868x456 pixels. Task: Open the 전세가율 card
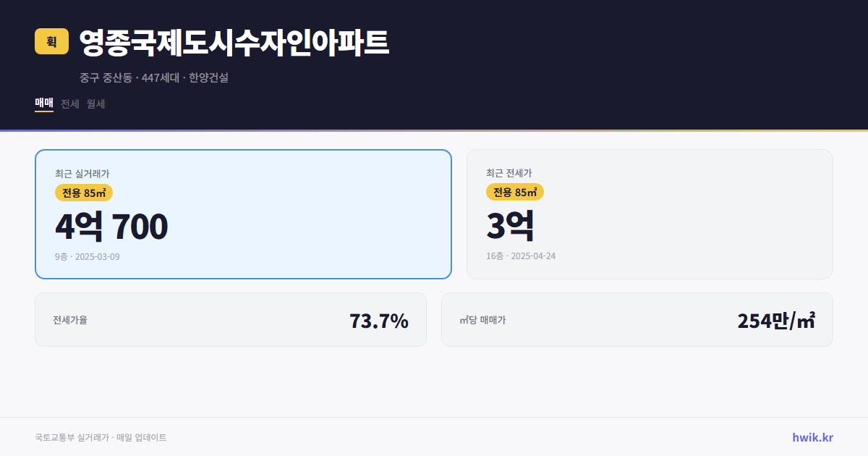231,319
